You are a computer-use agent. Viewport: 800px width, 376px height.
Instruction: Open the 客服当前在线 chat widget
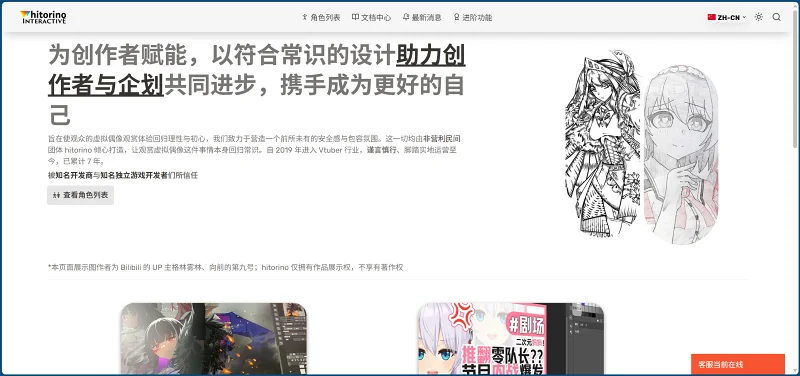tap(738, 364)
